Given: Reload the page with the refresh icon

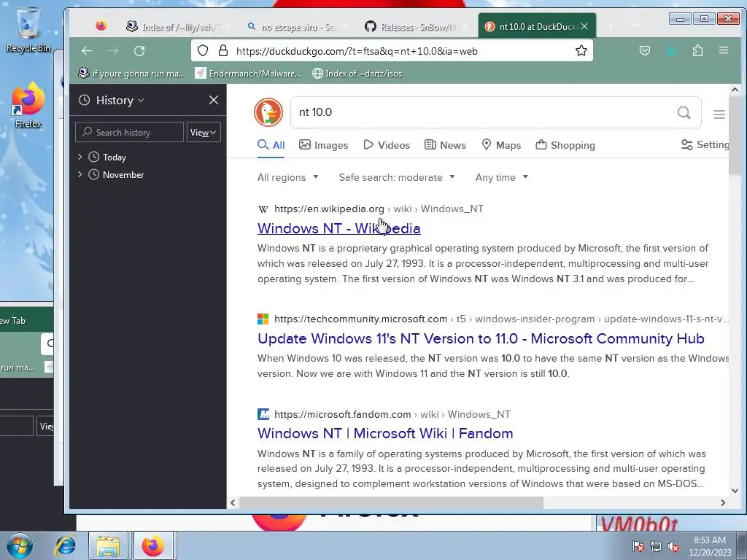Looking at the screenshot, I should tap(139, 51).
